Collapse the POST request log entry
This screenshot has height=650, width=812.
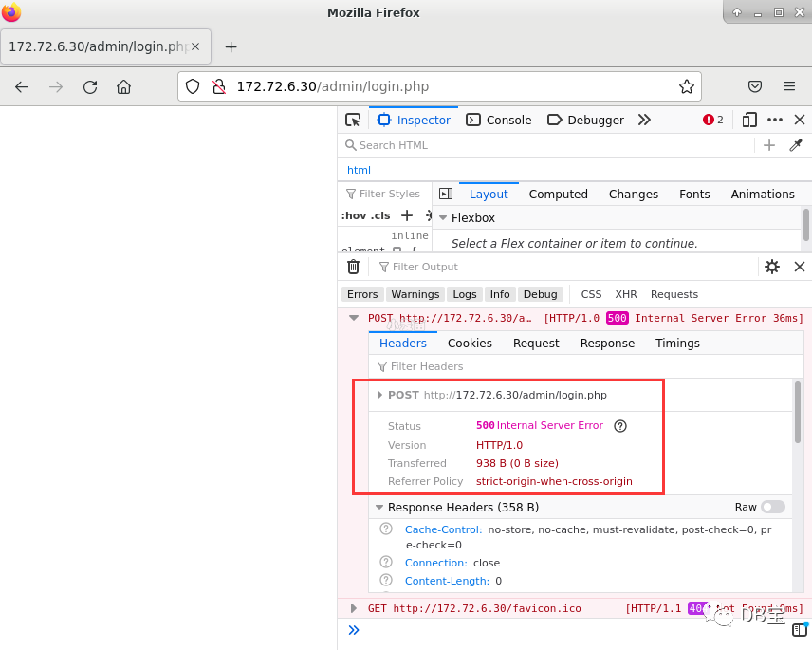(x=354, y=318)
